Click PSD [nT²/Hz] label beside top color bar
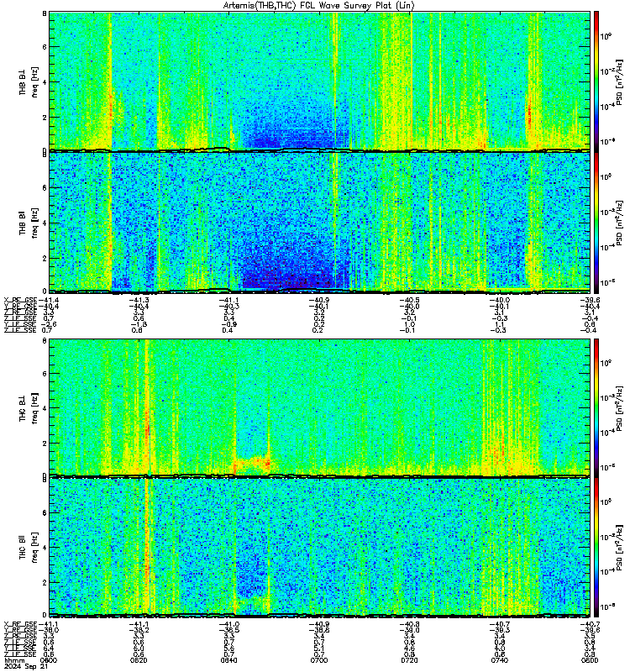The image size is (630, 672). point(619,81)
